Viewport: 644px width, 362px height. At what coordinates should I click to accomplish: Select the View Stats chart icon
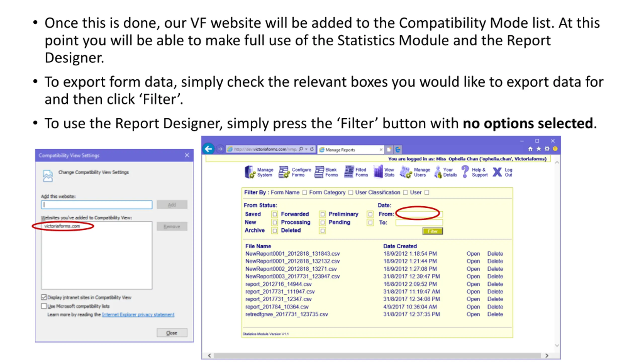click(x=378, y=172)
